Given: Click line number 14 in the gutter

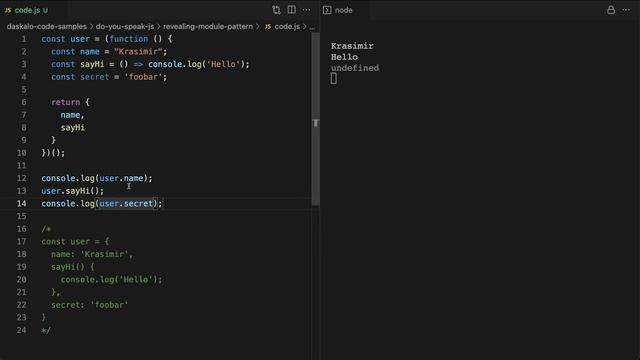Looking at the screenshot, I should pyautogui.click(x=21, y=203).
